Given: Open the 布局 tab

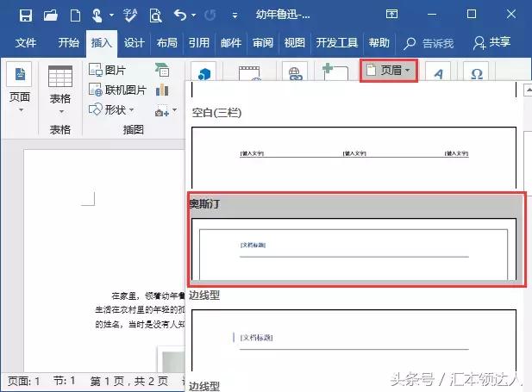Looking at the screenshot, I should [x=167, y=43].
